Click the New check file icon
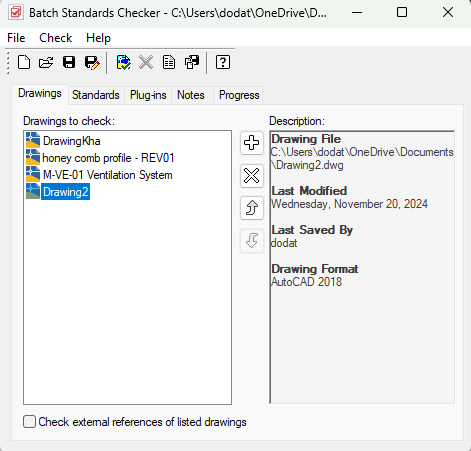The width and height of the screenshot is (471, 451). point(24,62)
